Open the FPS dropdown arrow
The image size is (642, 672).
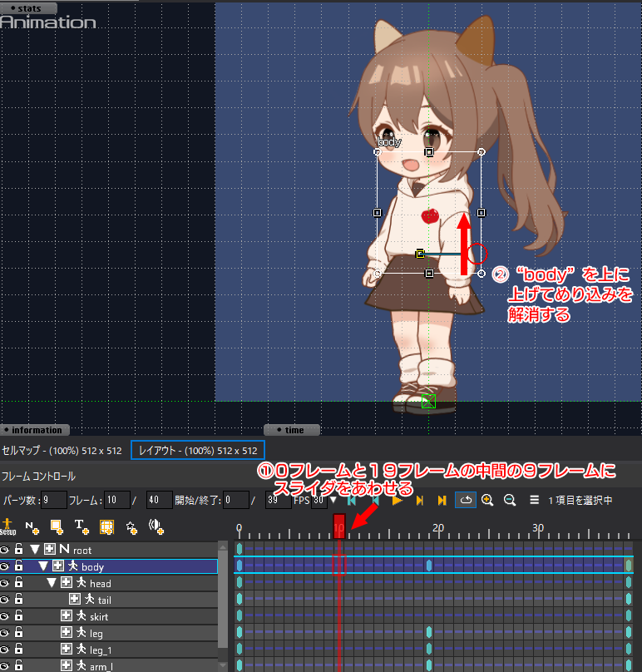[x=333, y=500]
